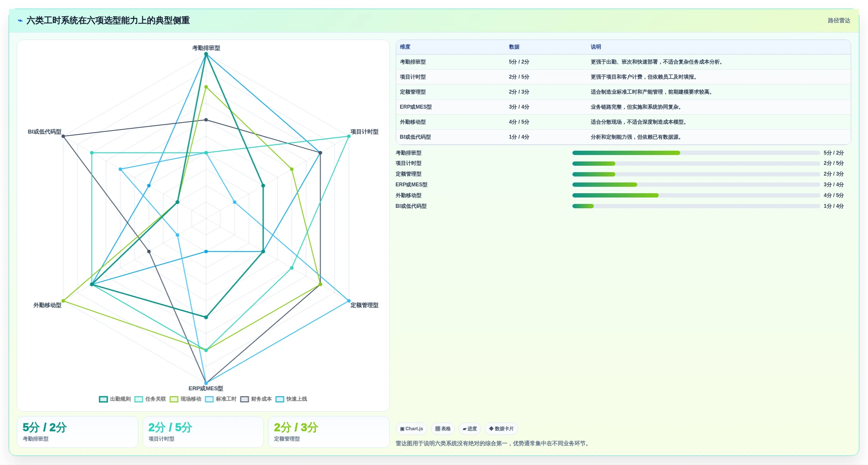Click the Chart.js tag chip
Screen dimensions: 868x465
pyautogui.click(x=411, y=429)
